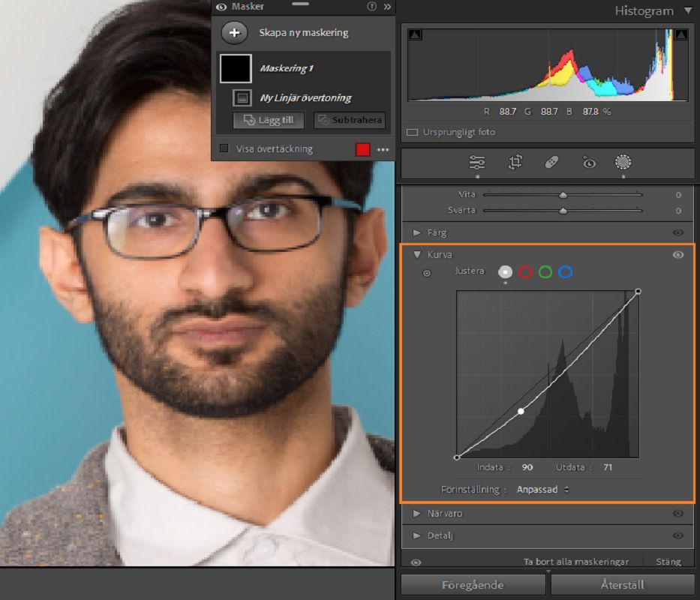The image size is (700, 600).
Task: Click the Föregående button
Action: click(x=473, y=585)
